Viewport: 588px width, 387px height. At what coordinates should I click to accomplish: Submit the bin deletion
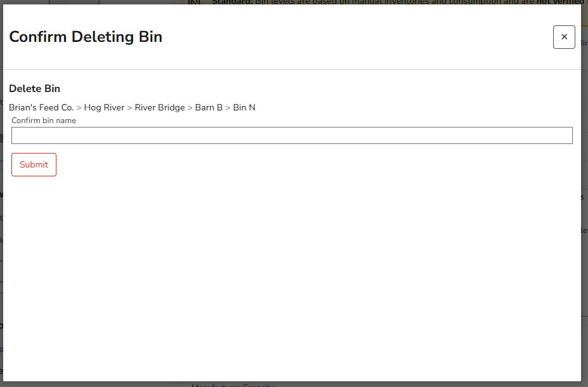34,164
